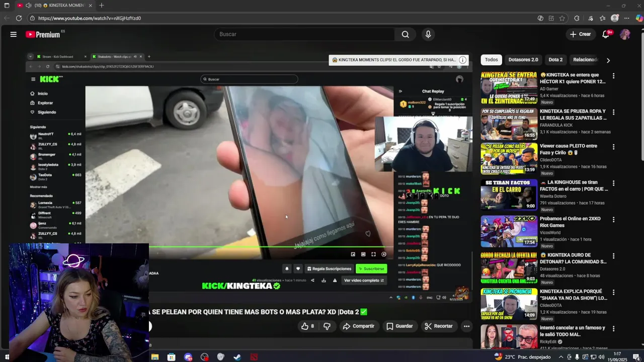Click the browser address bar URL

tap(90, 18)
